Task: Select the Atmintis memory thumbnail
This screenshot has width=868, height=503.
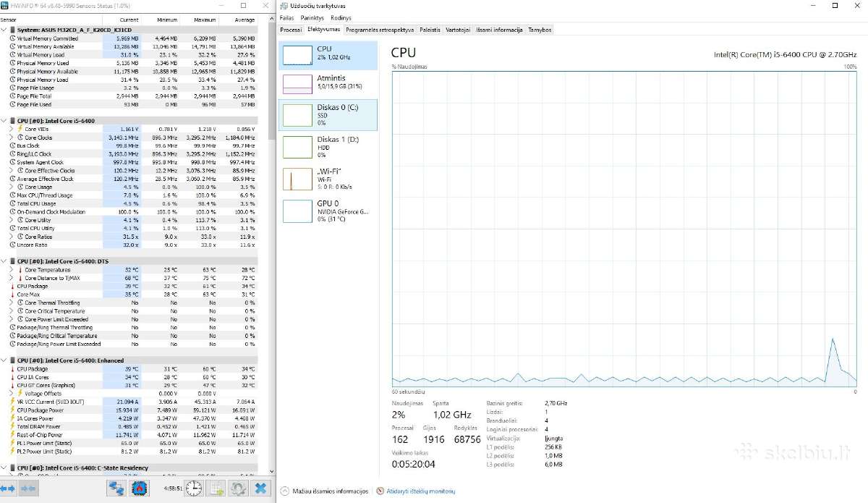Action: (x=297, y=84)
